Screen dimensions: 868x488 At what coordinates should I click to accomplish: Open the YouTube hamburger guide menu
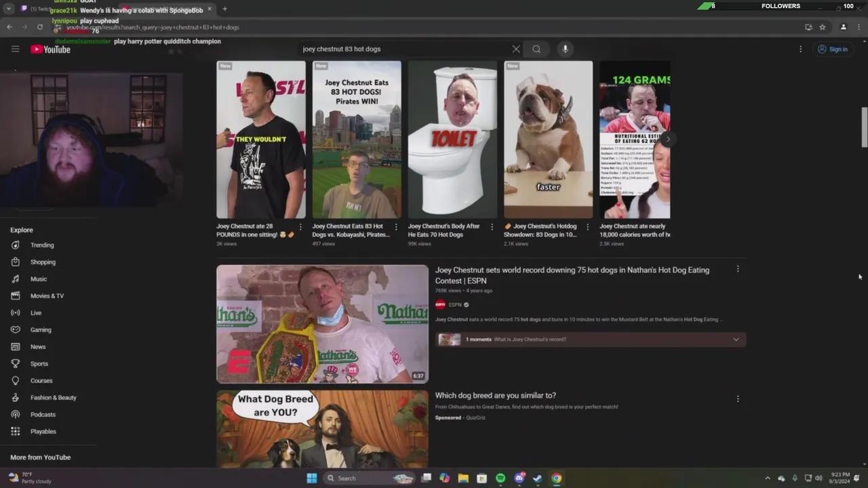tap(15, 49)
